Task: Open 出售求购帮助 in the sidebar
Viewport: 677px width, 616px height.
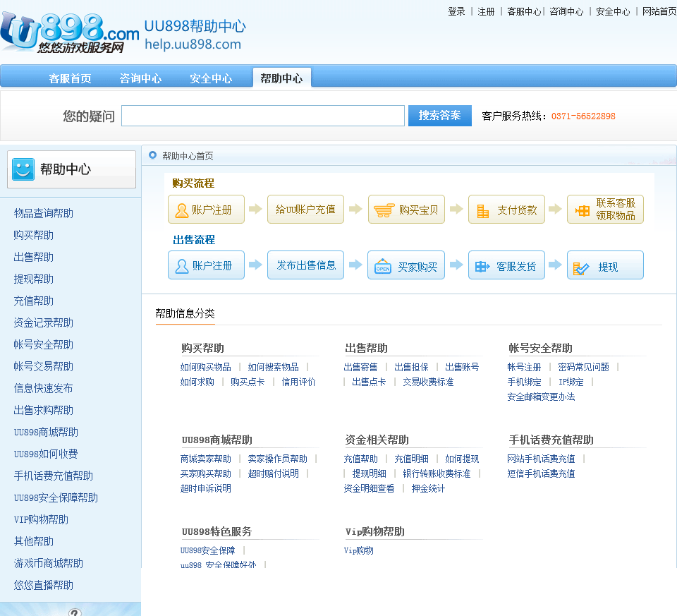Action: [44, 410]
